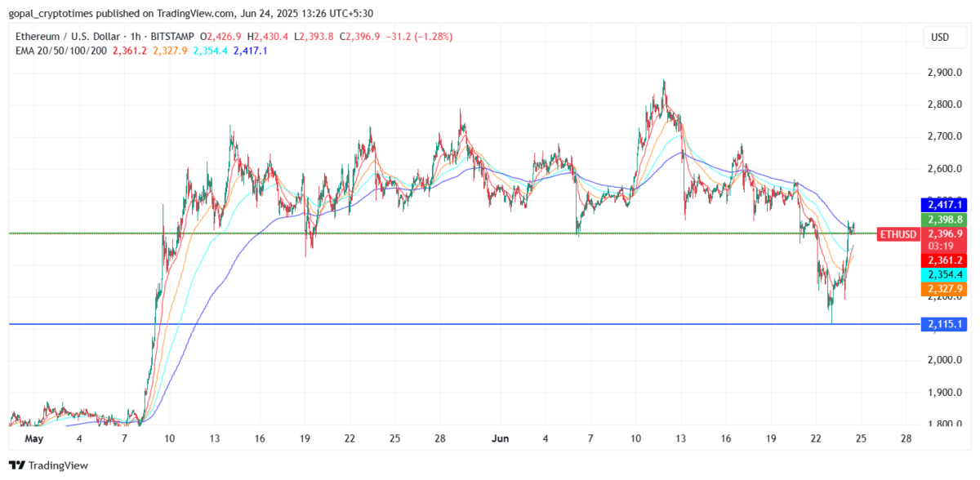
Task: Click the Jun label on the time axis
Action: [501, 438]
